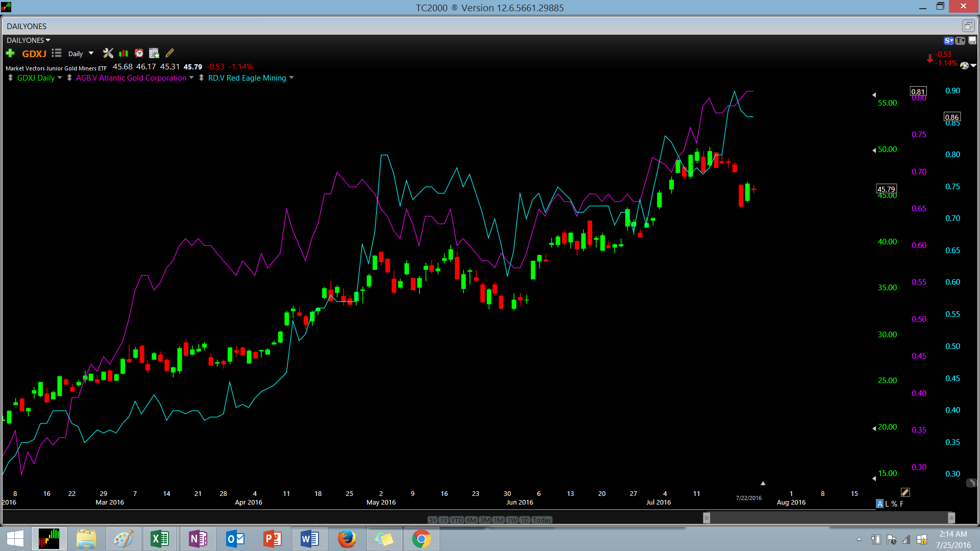Click move handle before AGB.V label
Viewport: 980px width, 551px height.
click(69, 78)
